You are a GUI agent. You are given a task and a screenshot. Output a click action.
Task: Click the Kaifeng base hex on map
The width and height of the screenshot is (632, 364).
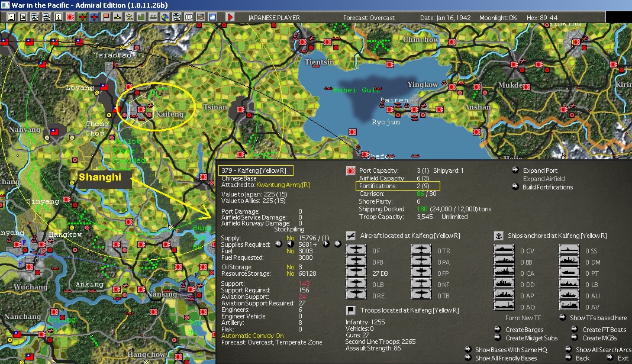tap(141, 109)
